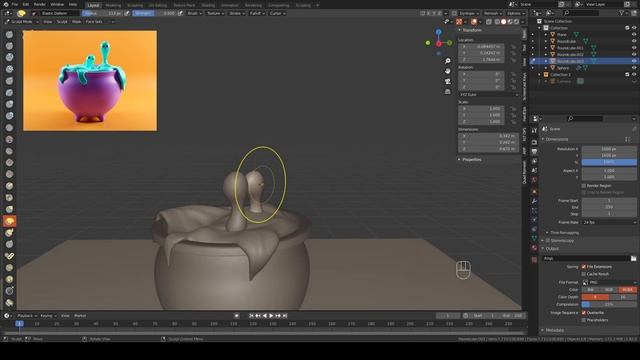640x360 pixels.
Task: Click the Scene Collection icon in outliner
Action: (x=539, y=21)
